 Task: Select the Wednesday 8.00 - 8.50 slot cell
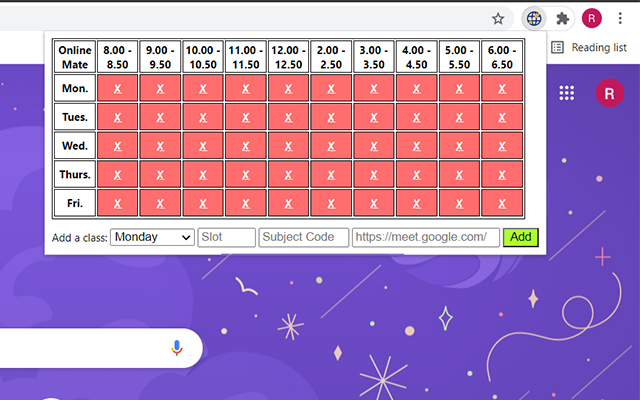coord(118,145)
